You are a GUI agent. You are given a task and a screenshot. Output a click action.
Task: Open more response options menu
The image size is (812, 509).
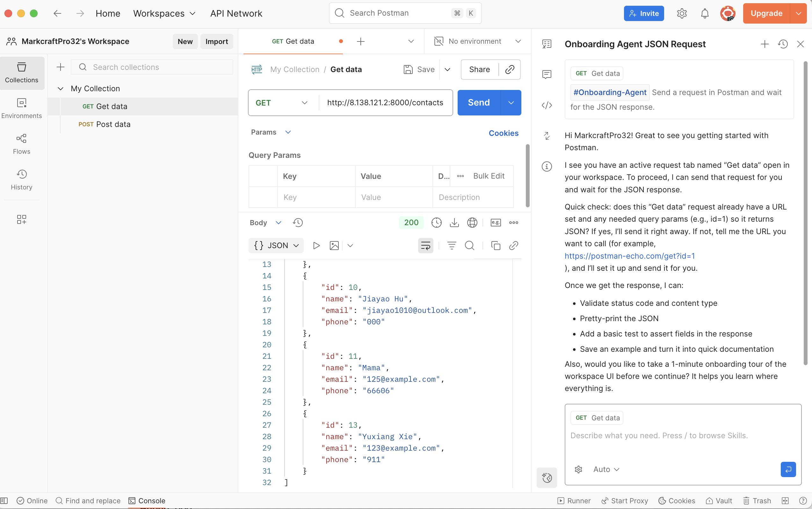point(514,223)
